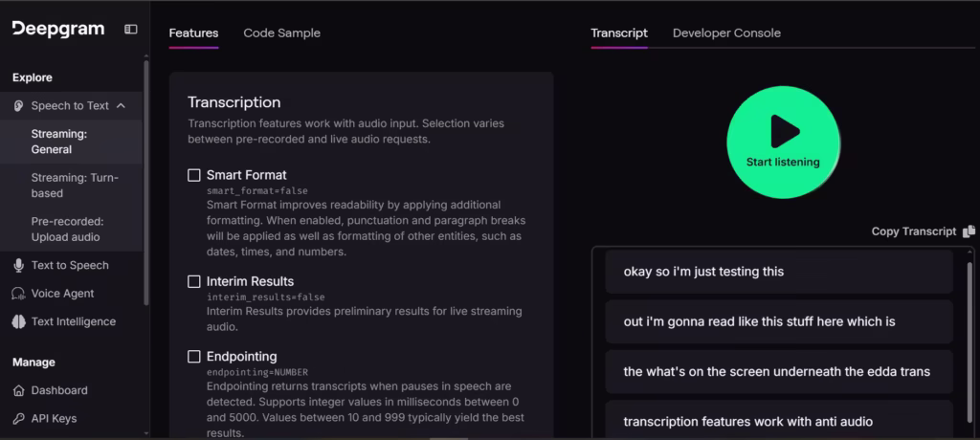Click the sidebar vertical scrollbar
This screenshot has width=980, height=440.
(x=146, y=183)
